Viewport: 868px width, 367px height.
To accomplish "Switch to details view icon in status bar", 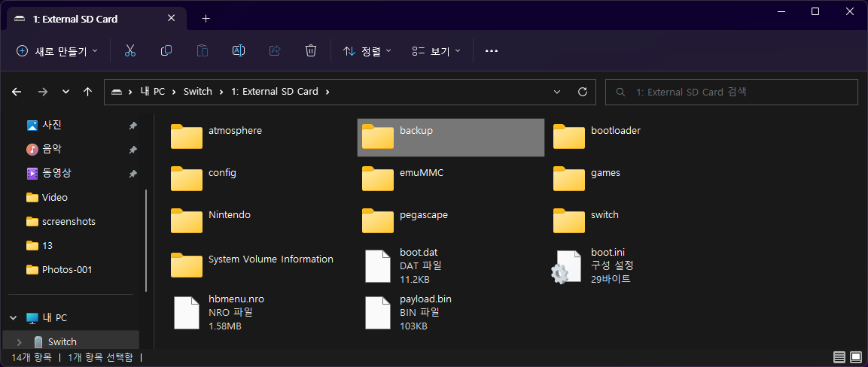I will click(839, 357).
